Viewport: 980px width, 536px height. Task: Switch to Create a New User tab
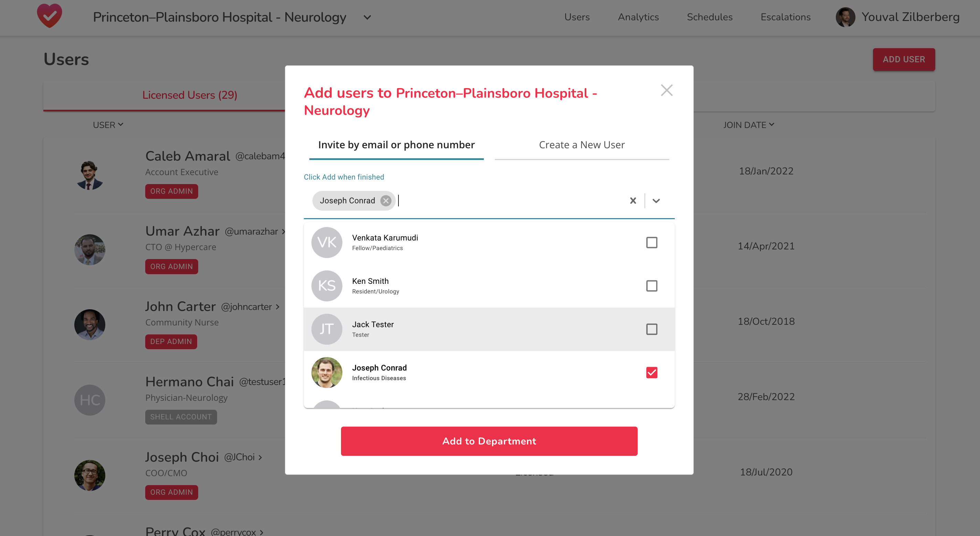[x=581, y=145]
